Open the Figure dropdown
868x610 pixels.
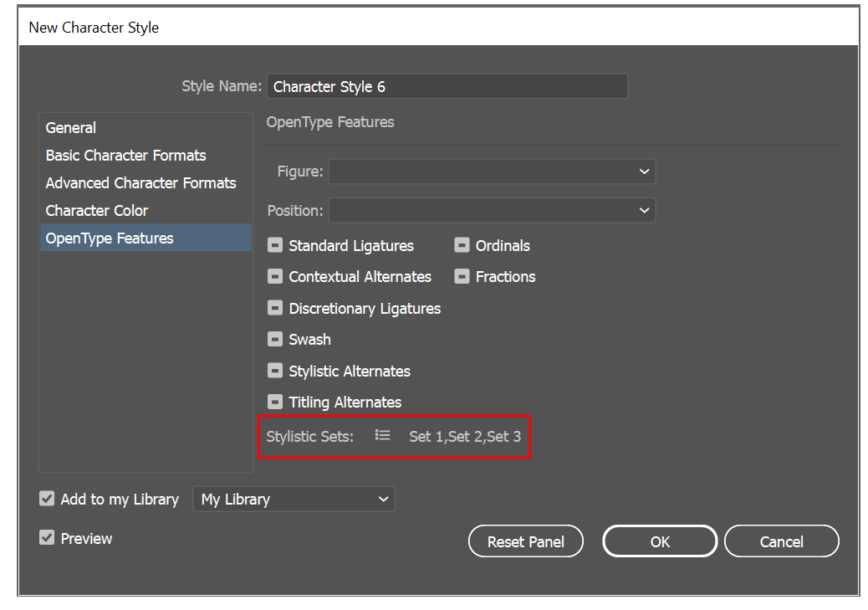tap(492, 171)
